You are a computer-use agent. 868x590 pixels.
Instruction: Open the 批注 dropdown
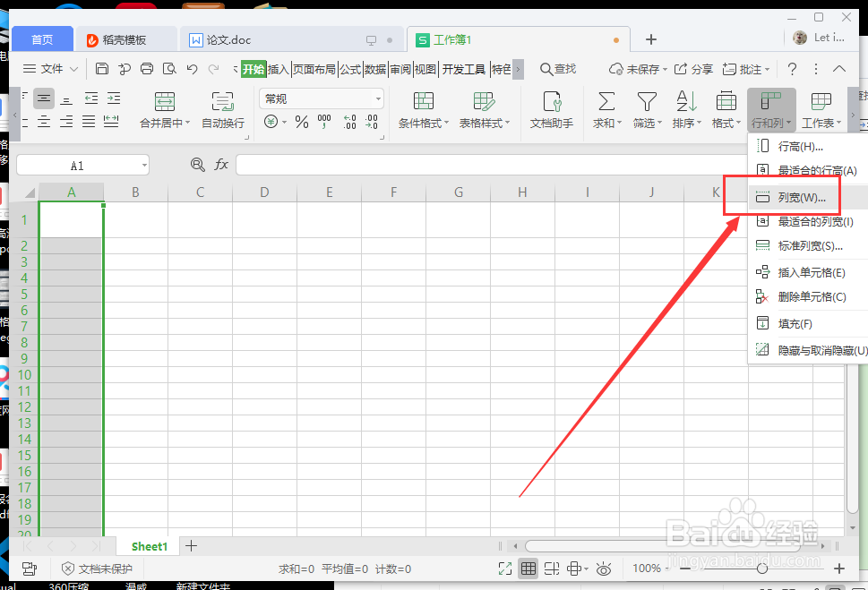746,69
